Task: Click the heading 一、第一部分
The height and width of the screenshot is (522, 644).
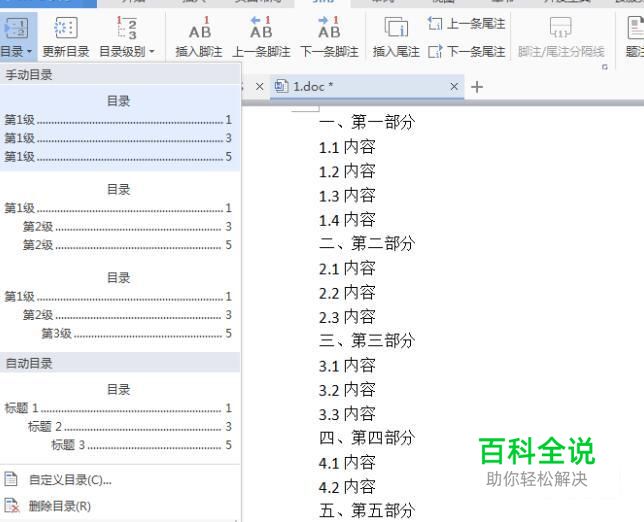Action: (x=367, y=122)
